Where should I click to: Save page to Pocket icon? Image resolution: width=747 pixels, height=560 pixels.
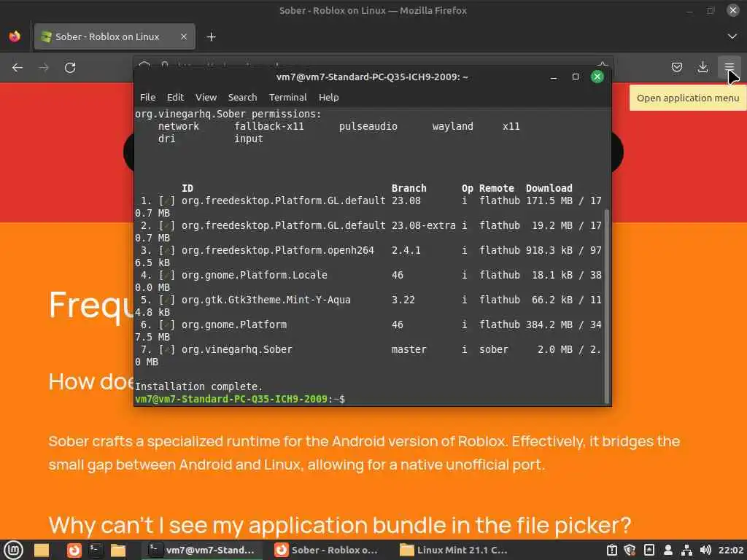pyautogui.click(x=677, y=67)
